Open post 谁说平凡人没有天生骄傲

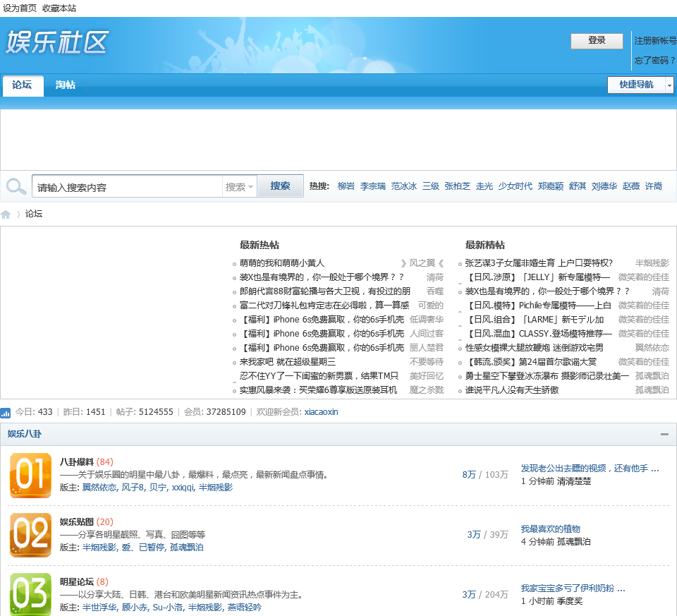click(x=512, y=390)
